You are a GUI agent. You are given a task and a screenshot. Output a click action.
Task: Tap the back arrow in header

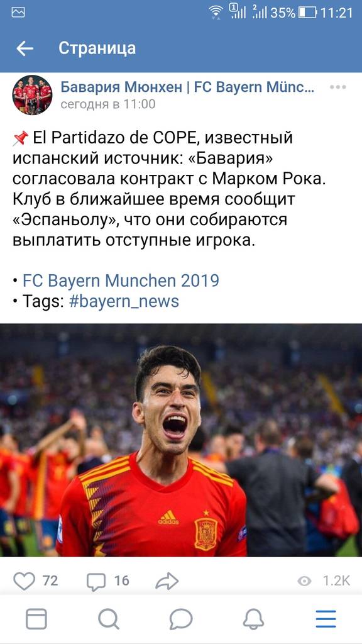tap(25, 48)
